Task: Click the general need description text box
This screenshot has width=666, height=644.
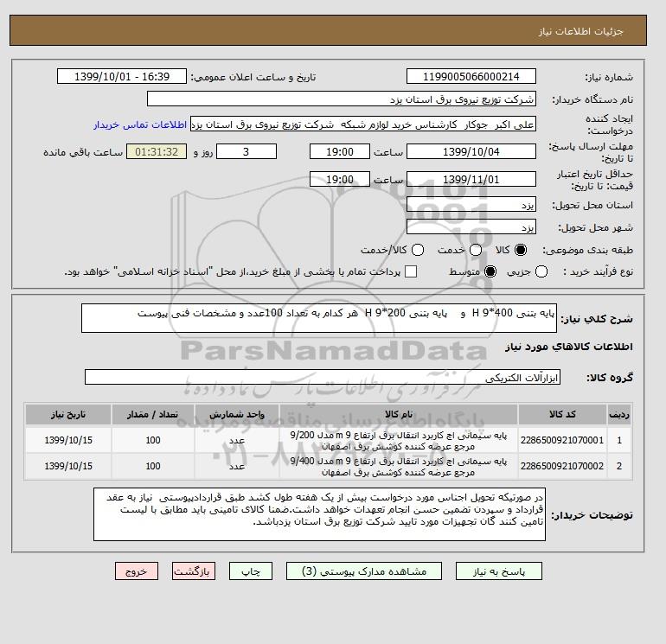Action: [319, 318]
